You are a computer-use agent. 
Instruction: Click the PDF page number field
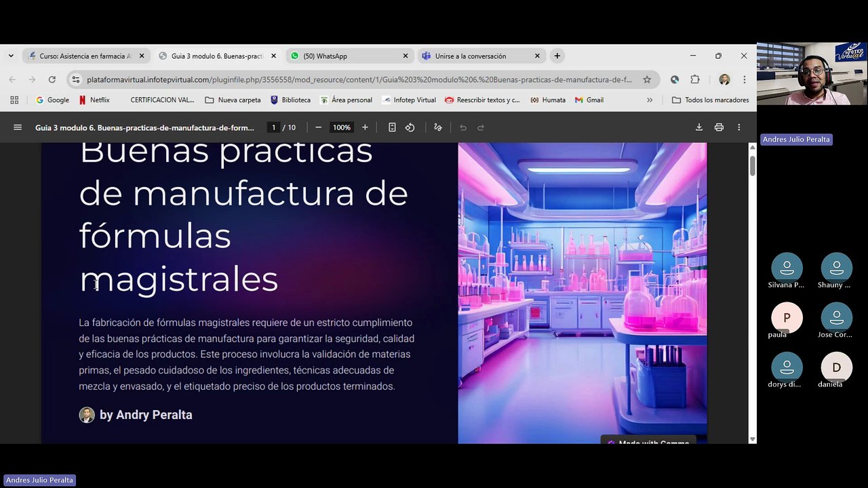point(273,127)
